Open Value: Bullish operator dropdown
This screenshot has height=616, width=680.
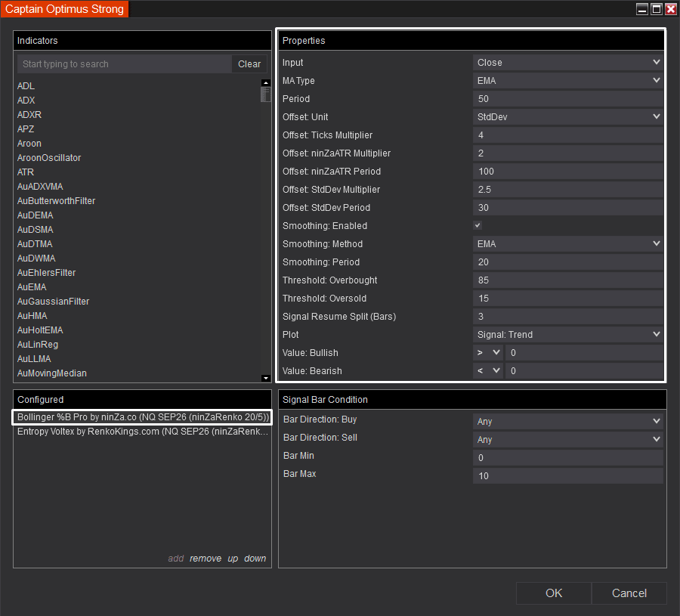pyautogui.click(x=488, y=353)
